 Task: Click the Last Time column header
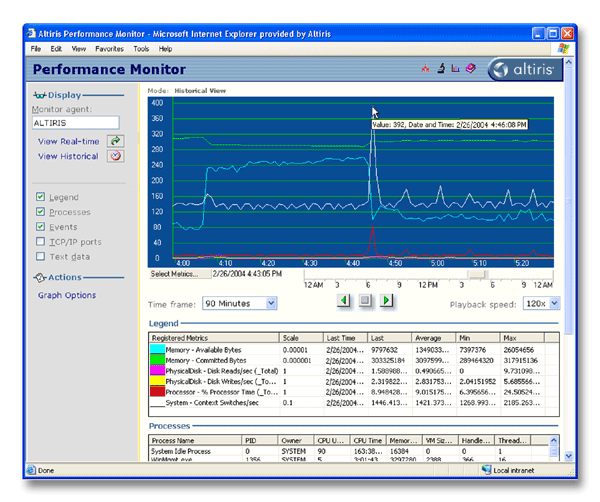346,338
